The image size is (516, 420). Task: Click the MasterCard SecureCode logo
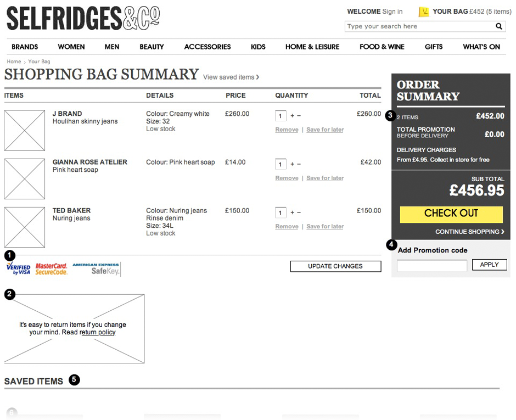coord(52,269)
